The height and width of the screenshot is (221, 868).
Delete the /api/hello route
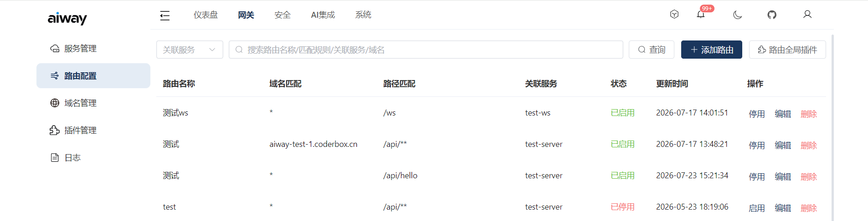coord(809,176)
